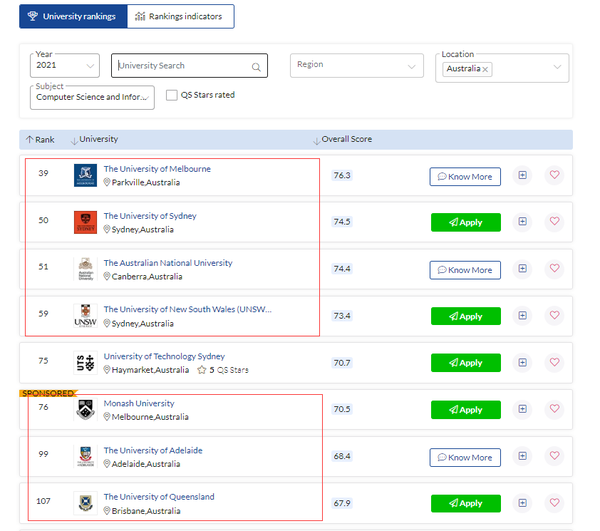Add University of Melbourne to compare
This screenshot has width=600, height=531.
pyautogui.click(x=522, y=175)
